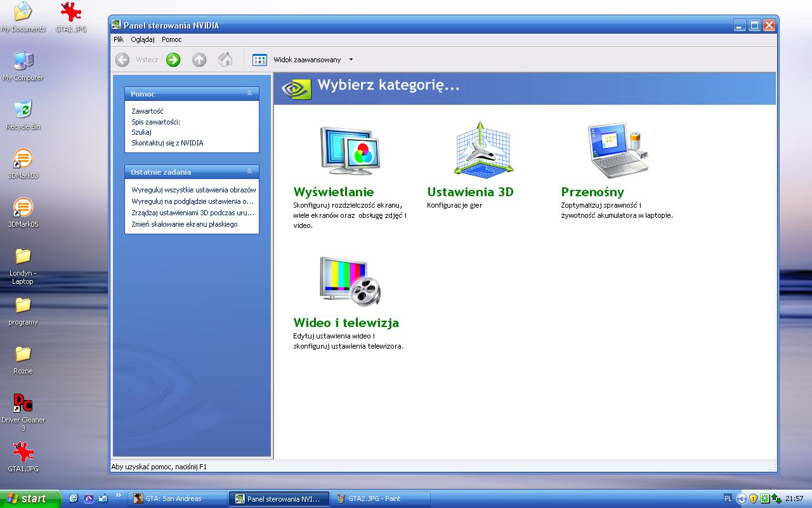Collapse the Pomoc panel with its chevron
812x508 pixels.
pyautogui.click(x=249, y=93)
